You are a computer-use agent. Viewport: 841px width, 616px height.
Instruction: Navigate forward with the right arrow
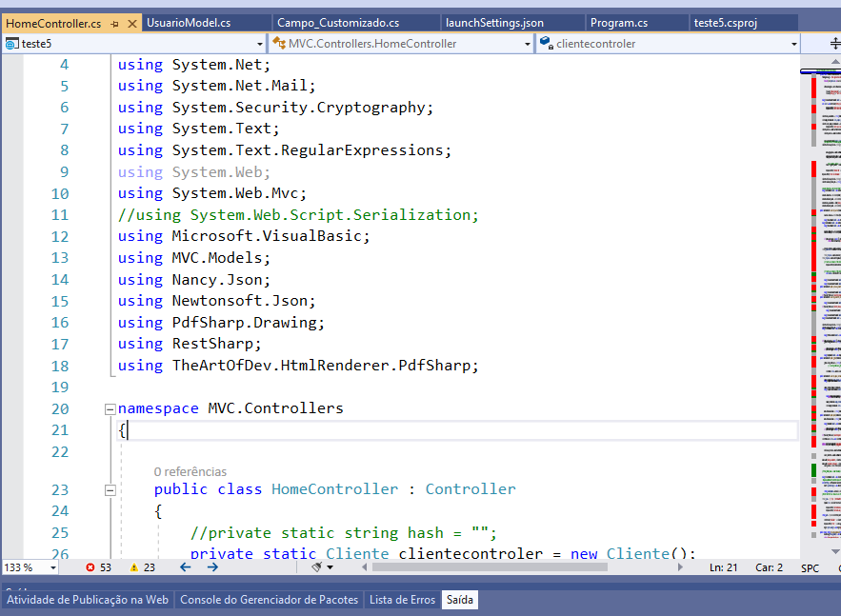click(213, 566)
